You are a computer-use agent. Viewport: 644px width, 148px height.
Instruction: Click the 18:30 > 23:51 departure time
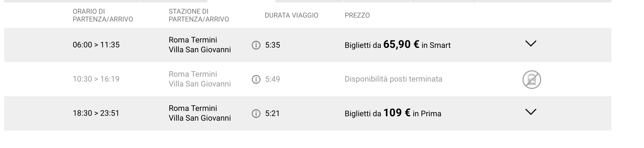[96, 113]
